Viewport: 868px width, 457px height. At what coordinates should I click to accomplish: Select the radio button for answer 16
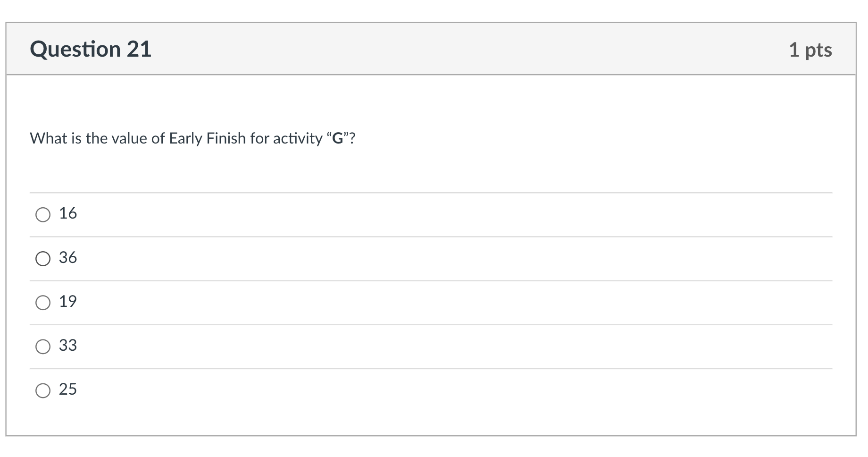click(x=43, y=214)
